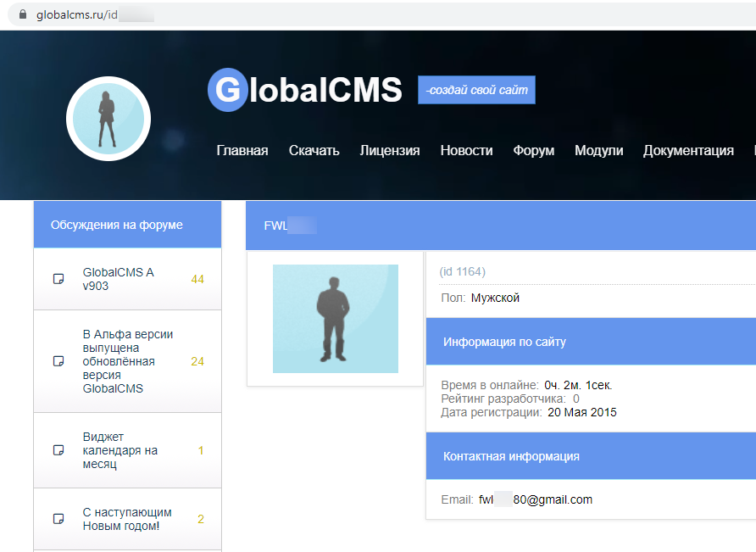Click gender value 'Мужской'
This screenshot has width=756, height=552.
point(495,298)
